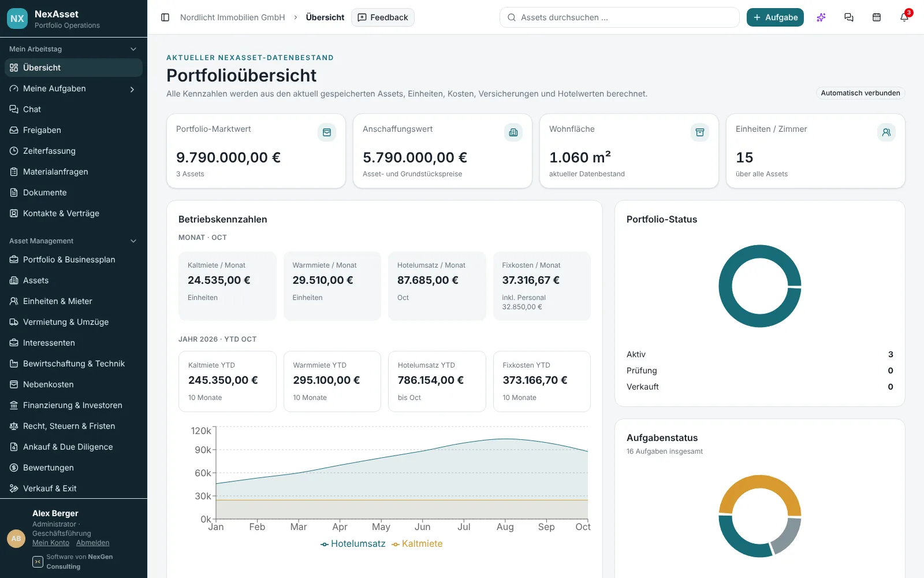
Task: Click the Anschaffungswert building icon
Action: click(x=513, y=132)
